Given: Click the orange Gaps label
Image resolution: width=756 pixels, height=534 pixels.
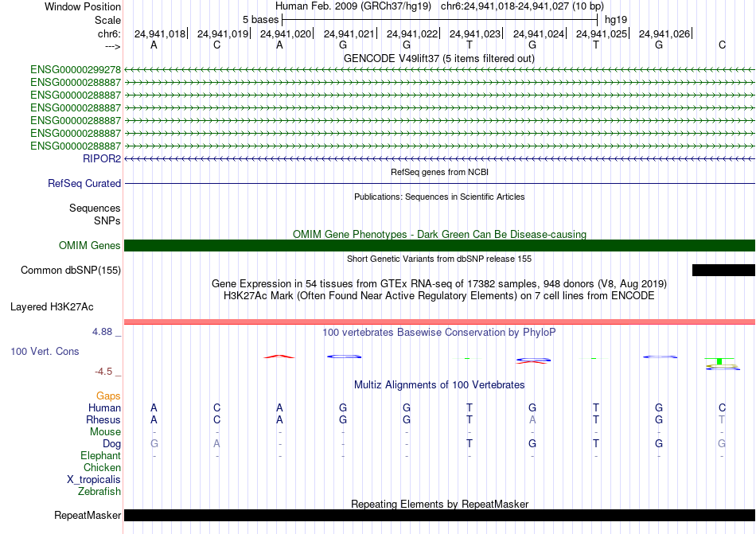Looking at the screenshot, I should click(108, 396).
